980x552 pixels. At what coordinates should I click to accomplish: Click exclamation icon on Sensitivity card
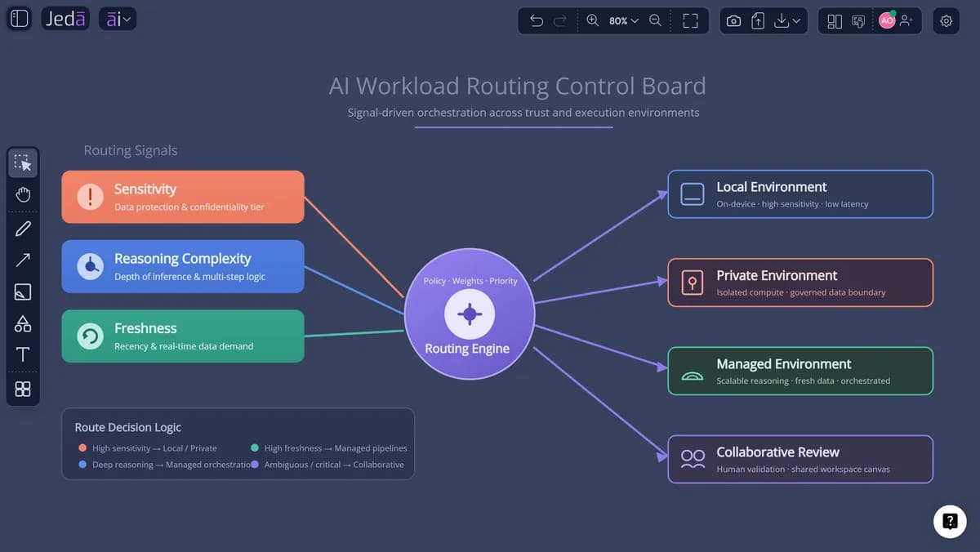[90, 197]
